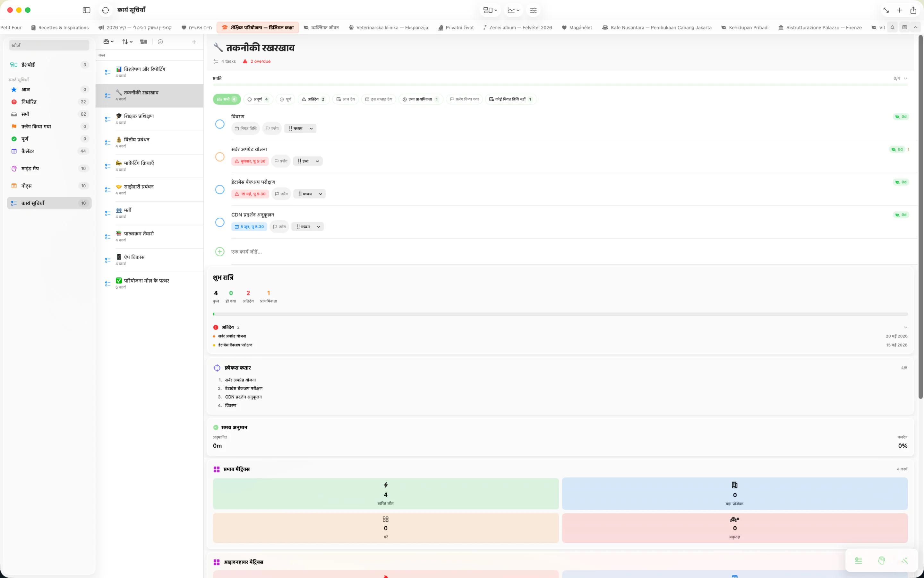Viewport: 924px width, 578px height.
Task: Open the chart analytics dropdown
Action: [x=514, y=10]
